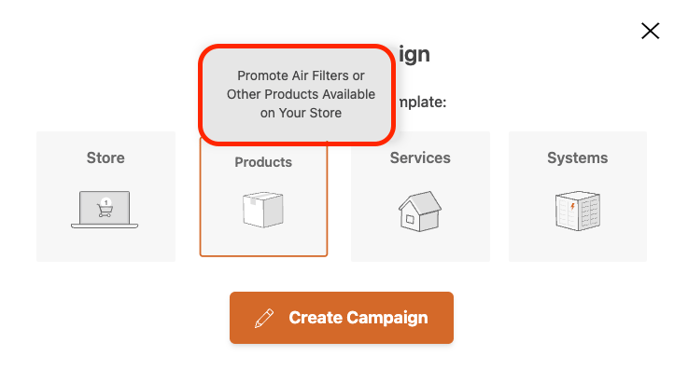Click the partially hidden dialog heading
This screenshot has height=383, width=688.
414,55
